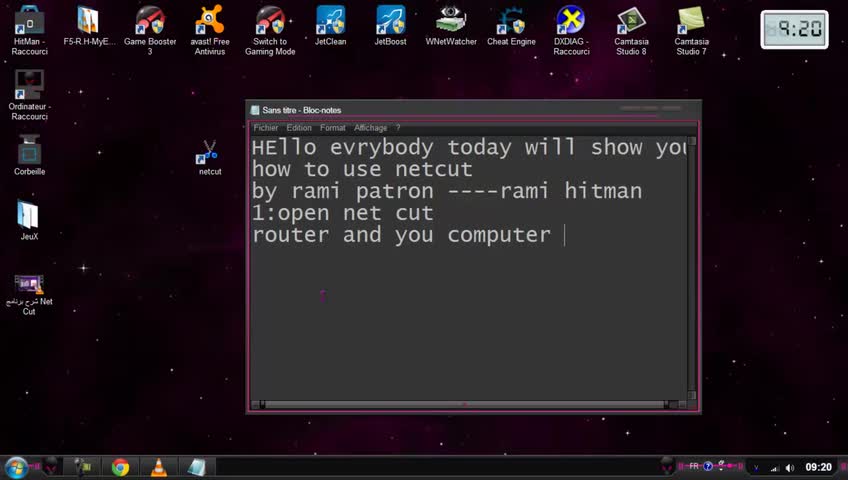Viewport: 848px width, 480px height.
Task: Click the vertical scrollbar down arrow
Action: pyautogui.click(x=692, y=395)
